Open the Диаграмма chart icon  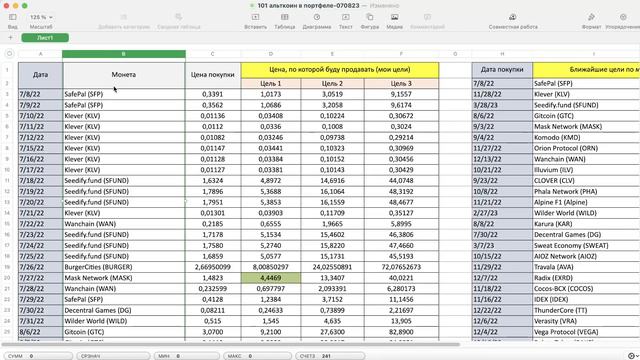coord(317,17)
